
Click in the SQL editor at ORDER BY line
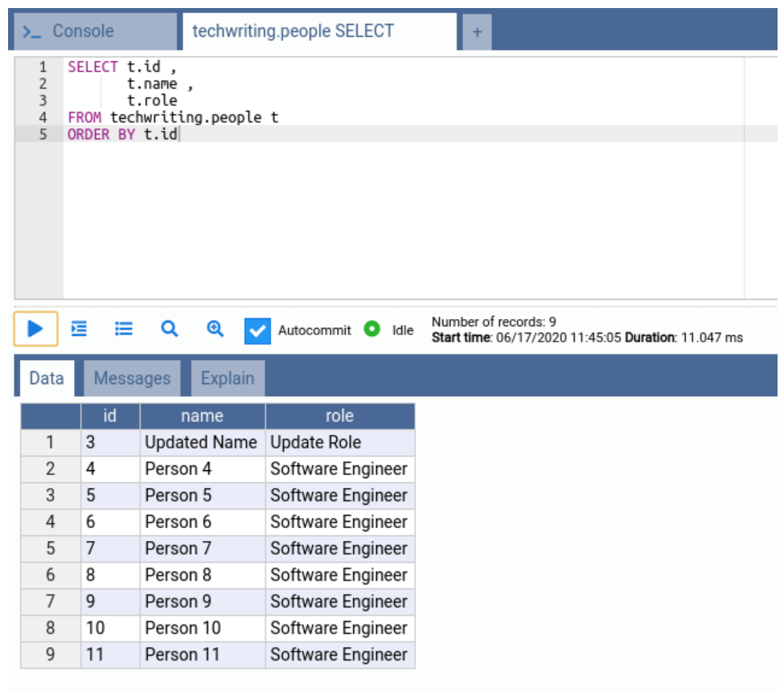[x=241, y=134]
